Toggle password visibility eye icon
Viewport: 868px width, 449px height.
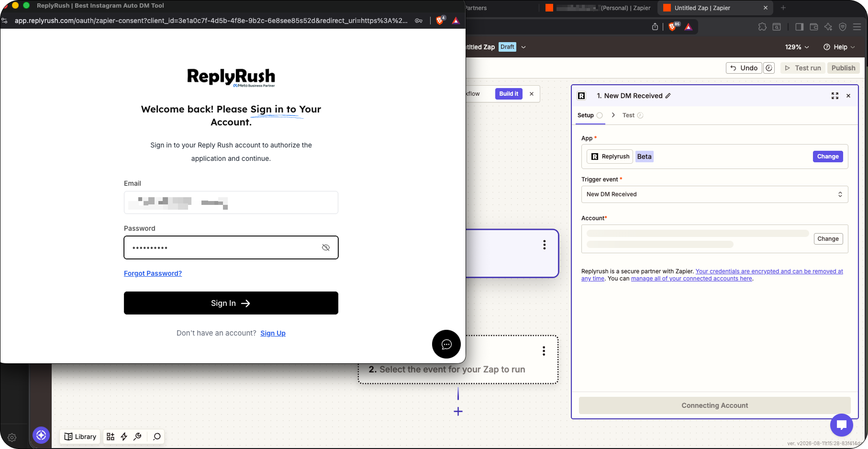tap(326, 247)
